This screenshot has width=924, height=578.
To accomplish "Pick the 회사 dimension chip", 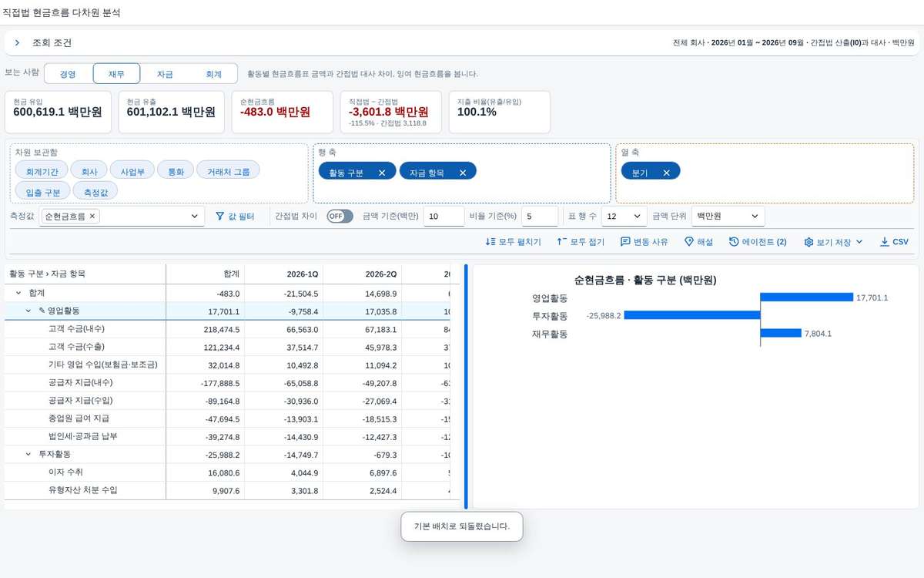I will tap(89, 172).
